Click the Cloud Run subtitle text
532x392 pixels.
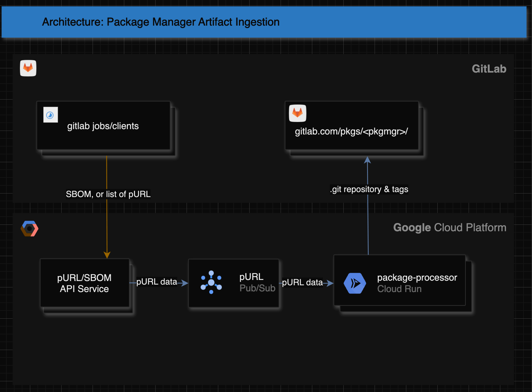(399, 289)
